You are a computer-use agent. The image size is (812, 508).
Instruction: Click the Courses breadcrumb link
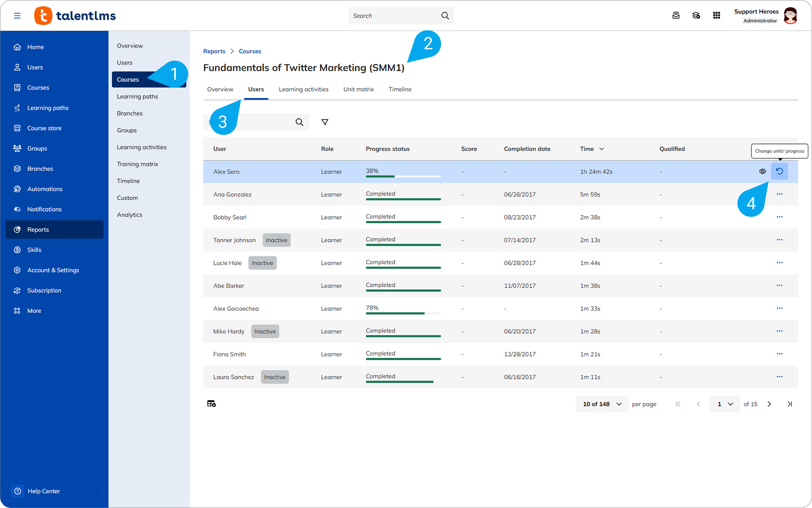[250, 51]
